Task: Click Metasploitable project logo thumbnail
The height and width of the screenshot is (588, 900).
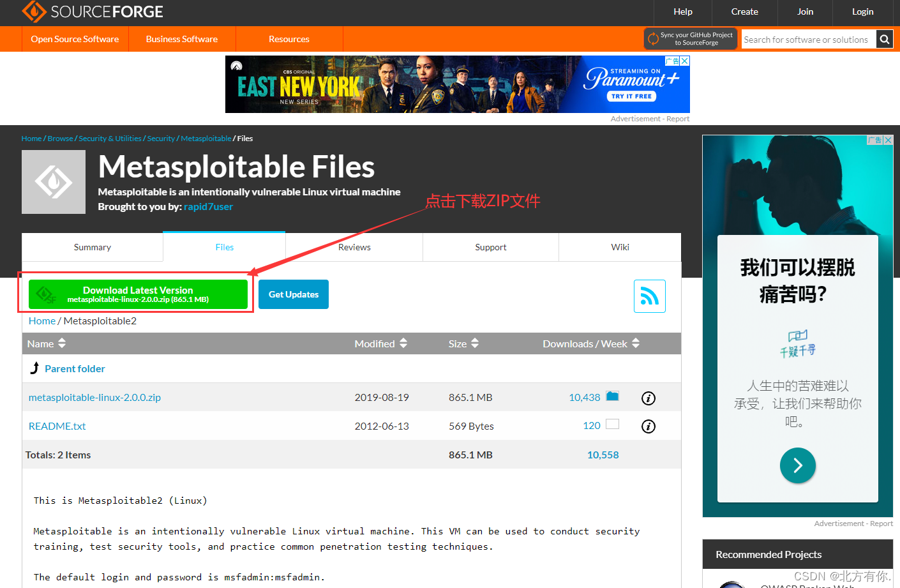Action: (54, 182)
